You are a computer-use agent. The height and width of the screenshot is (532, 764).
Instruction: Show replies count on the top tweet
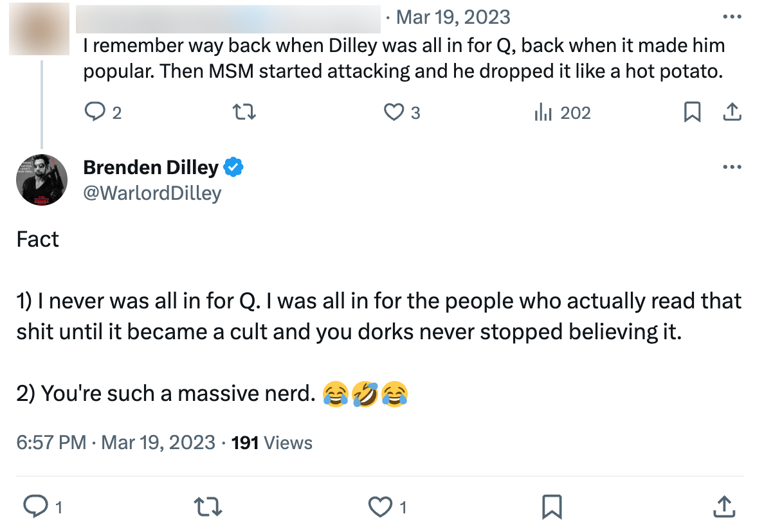click(118, 112)
